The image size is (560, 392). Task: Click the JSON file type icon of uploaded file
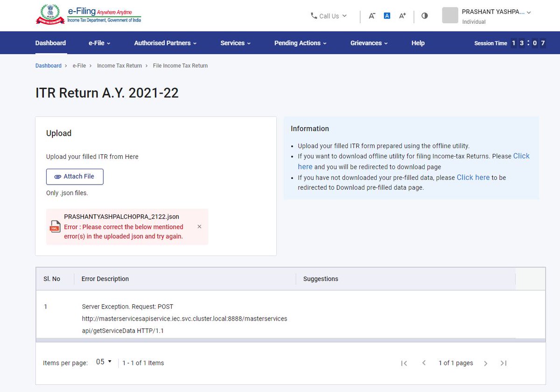(x=55, y=227)
